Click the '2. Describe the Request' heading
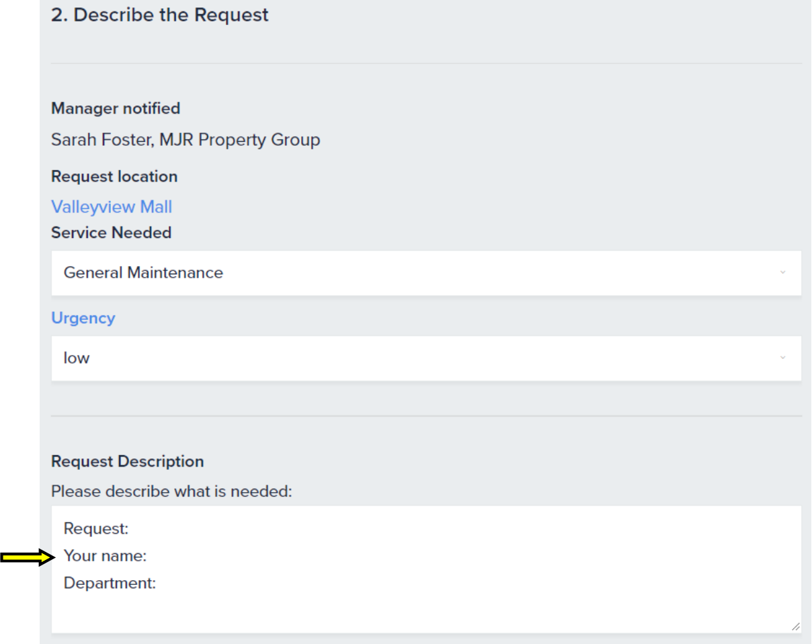The image size is (812, 644). (160, 15)
